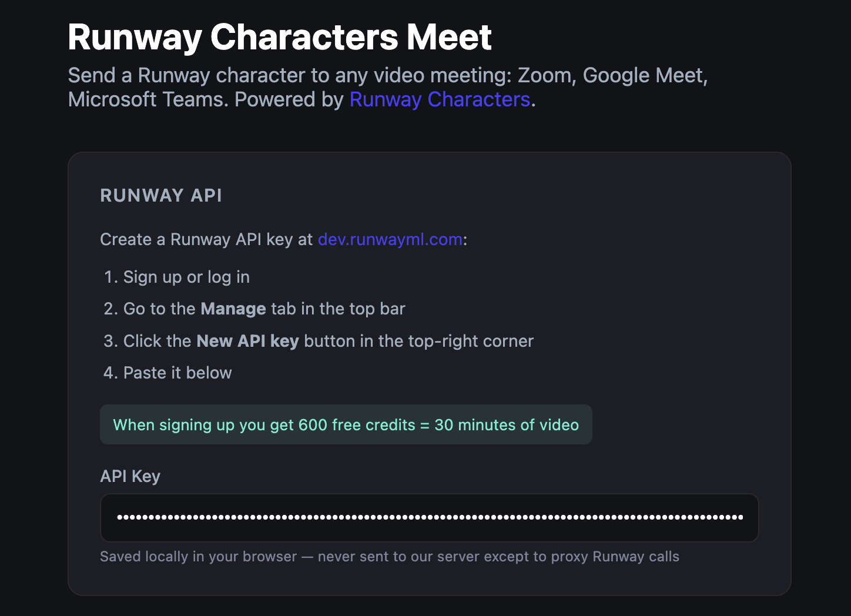Viewport: 851px width, 616px height.
Task: Click step 2 mentioning the Manage tab
Action: pyautogui.click(x=253, y=309)
